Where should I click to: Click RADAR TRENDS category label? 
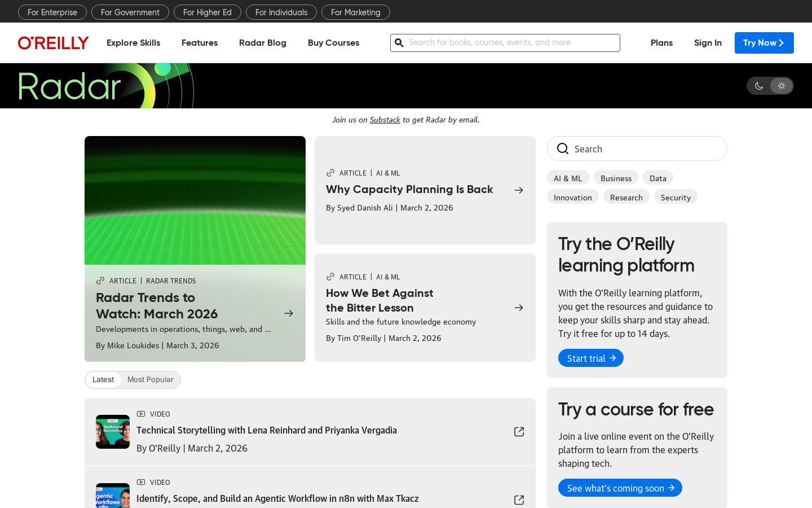click(171, 281)
